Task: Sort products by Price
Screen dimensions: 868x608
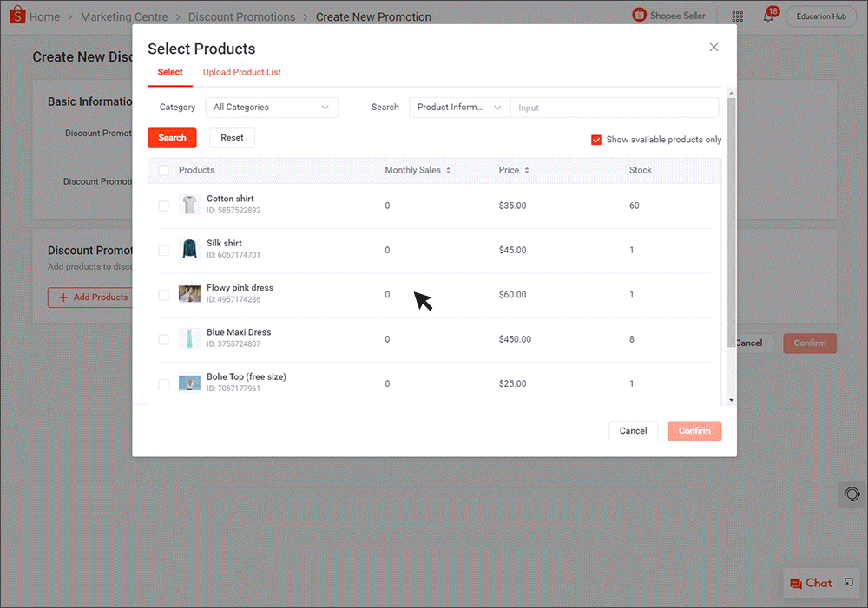Action: click(x=528, y=170)
